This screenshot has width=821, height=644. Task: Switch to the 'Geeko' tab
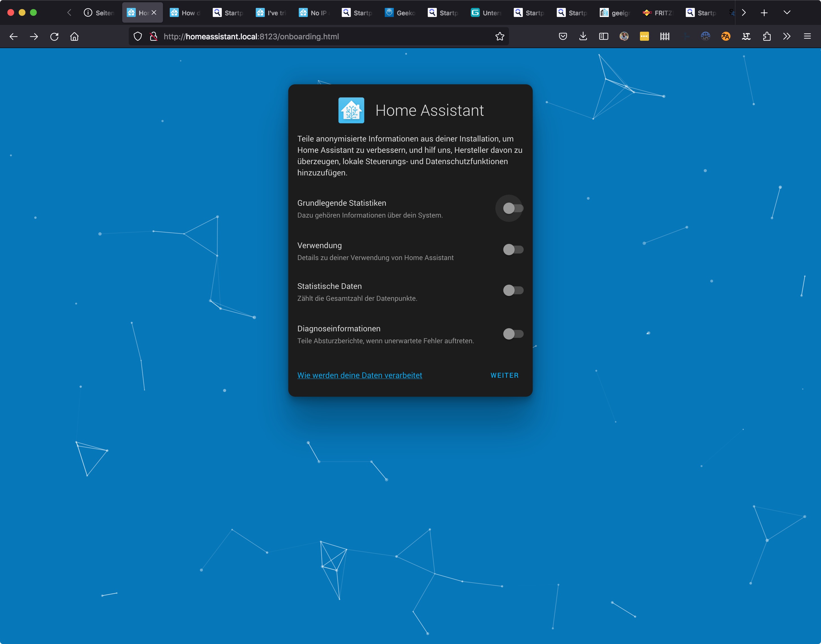(x=401, y=13)
